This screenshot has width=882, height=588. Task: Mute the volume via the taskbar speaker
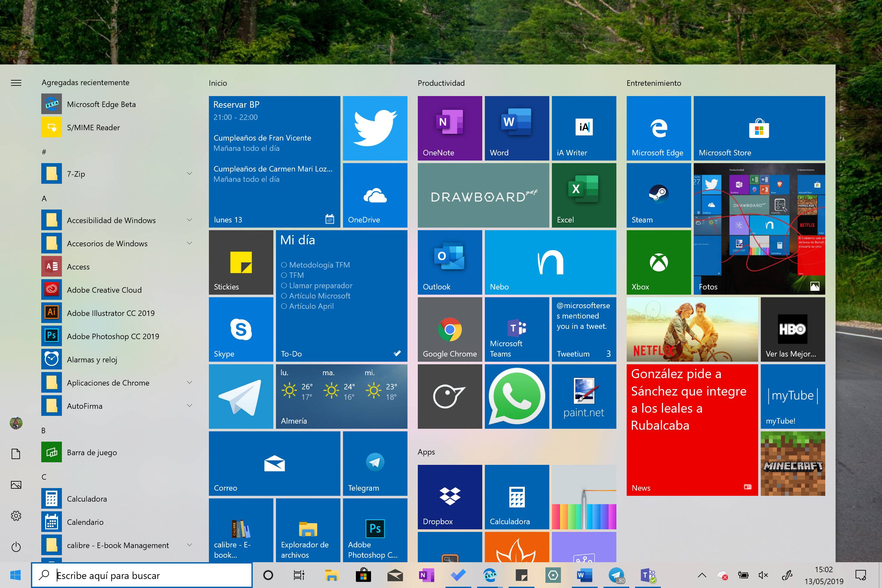[763, 575]
